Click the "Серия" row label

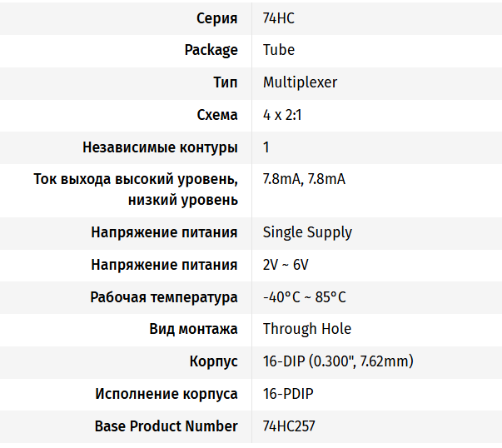click(x=216, y=17)
